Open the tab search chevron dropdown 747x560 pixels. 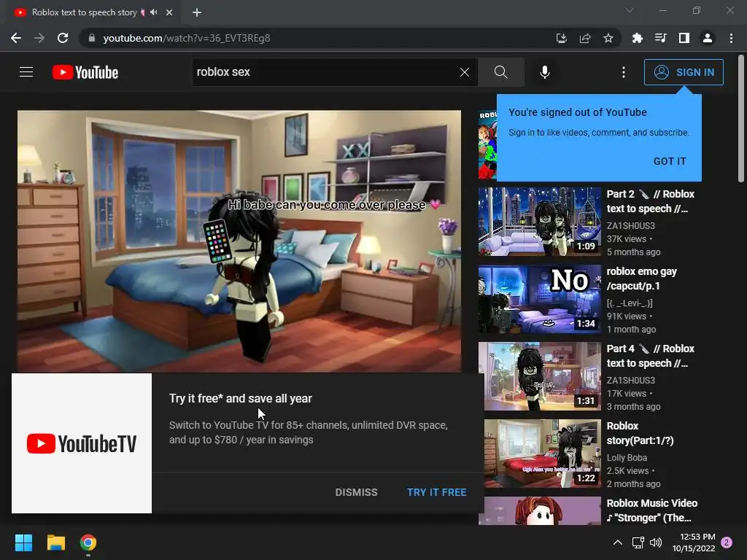(630, 10)
